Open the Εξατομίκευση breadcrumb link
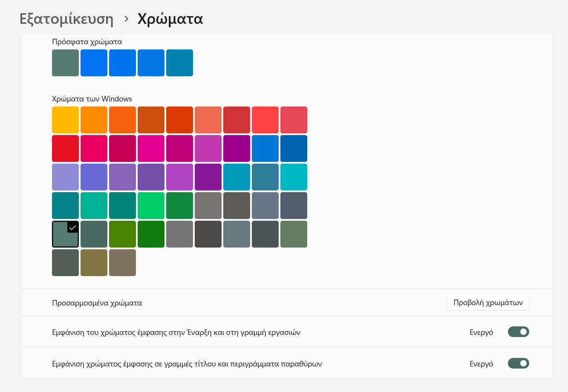The width and height of the screenshot is (568, 392). [x=66, y=19]
